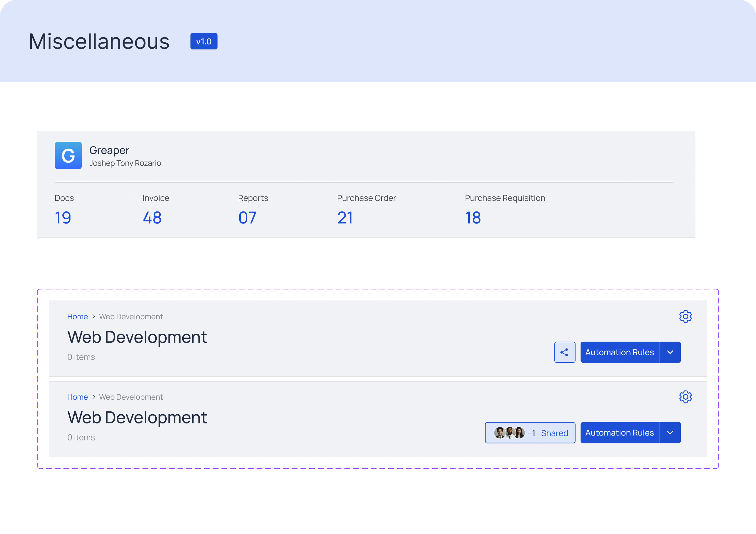Select the Reports count 07

click(x=247, y=218)
